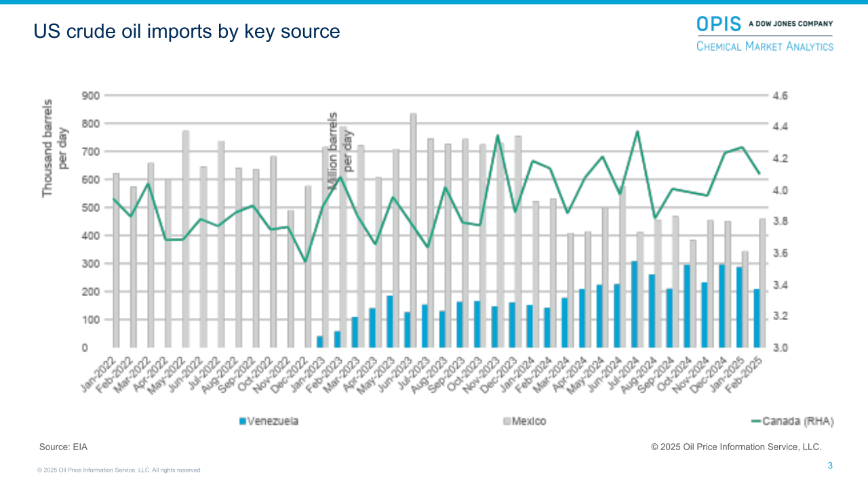Click the slide page number 3
This screenshot has width=868, height=488.
[829, 466]
